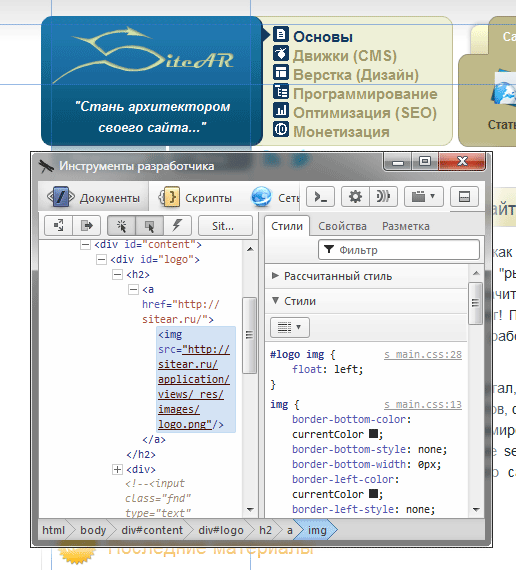This screenshot has width=516, height=570.
Task: Toggle the lightning update DOM button
Action: pyautogui.click(x=177, y=226)
